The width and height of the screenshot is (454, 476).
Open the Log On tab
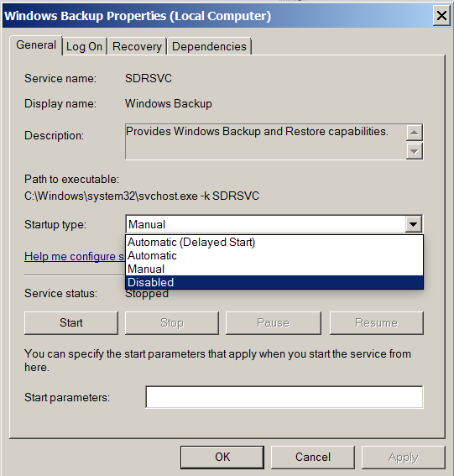(85, 47)
